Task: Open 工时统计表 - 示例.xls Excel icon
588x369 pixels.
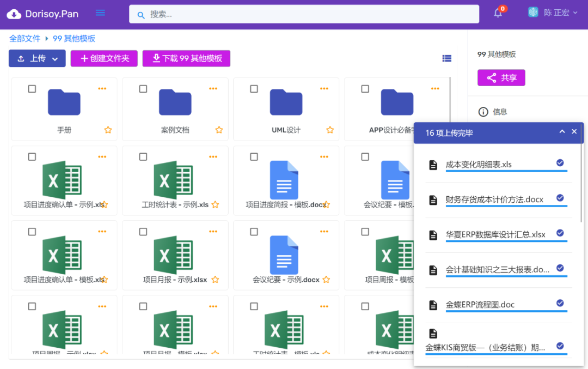Action: click(x=174, y=180)
